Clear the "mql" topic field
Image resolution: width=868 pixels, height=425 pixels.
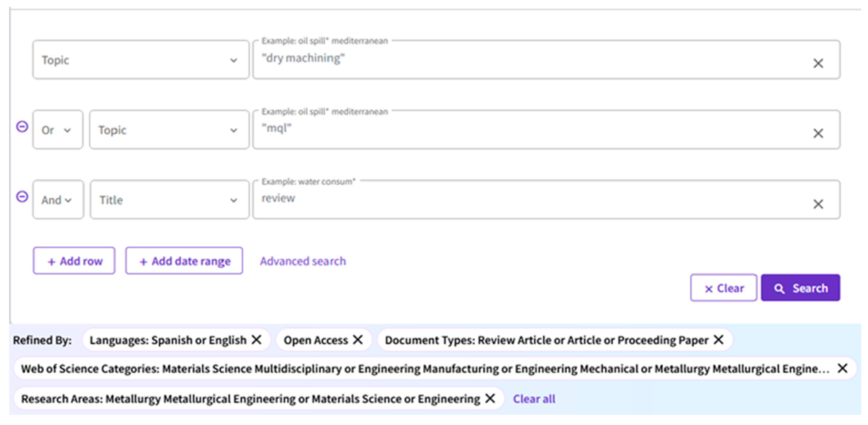[x=818, y=133]
